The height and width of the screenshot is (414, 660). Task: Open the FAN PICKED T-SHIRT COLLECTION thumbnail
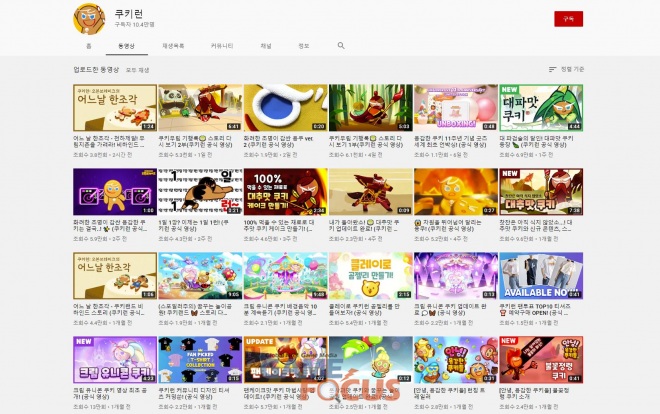[x=200, y=360]
